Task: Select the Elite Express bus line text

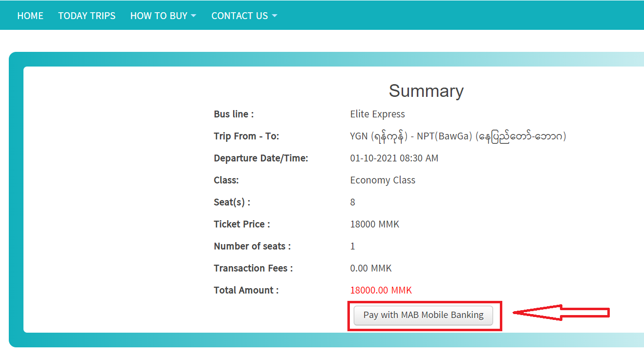Action: point(377,114)
